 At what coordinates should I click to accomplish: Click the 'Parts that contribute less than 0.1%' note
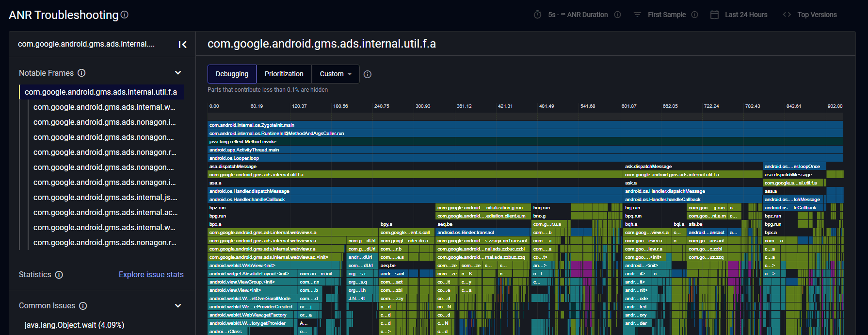point(268,90)
